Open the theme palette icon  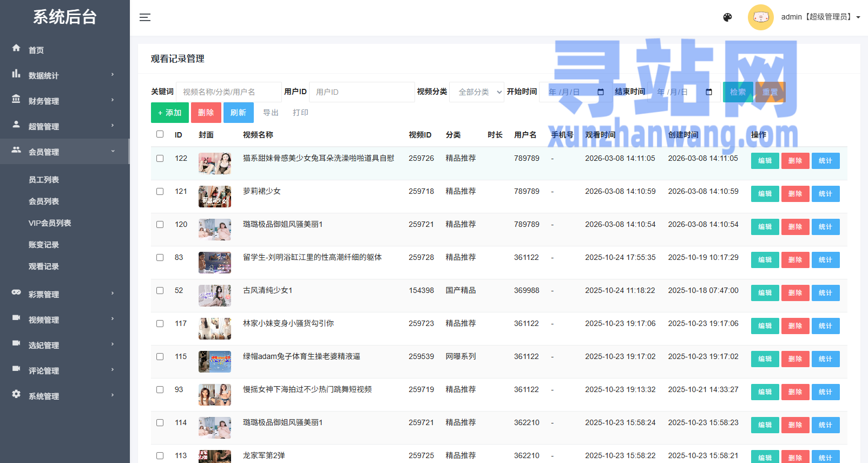(x=727, y=17)
